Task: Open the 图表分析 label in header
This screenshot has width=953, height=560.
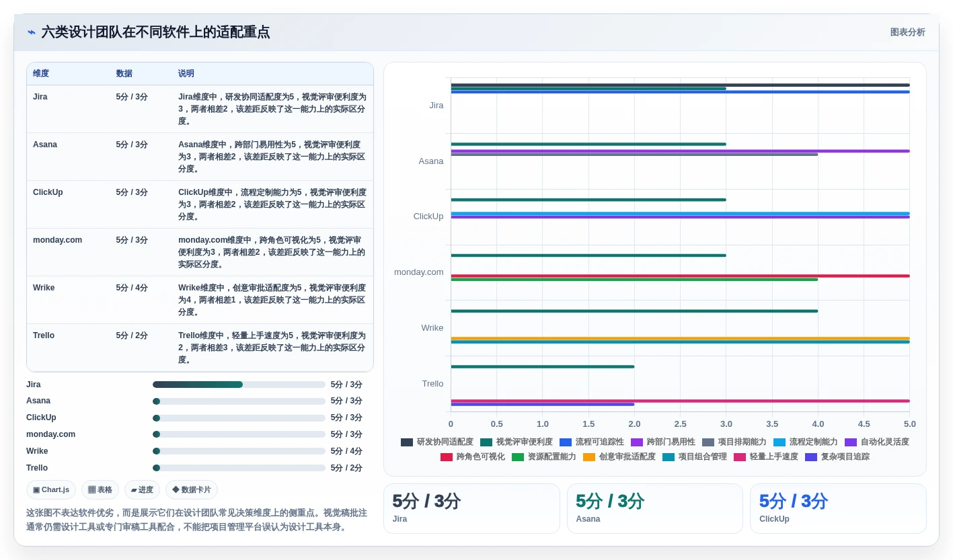Action: tap(907, 32)
